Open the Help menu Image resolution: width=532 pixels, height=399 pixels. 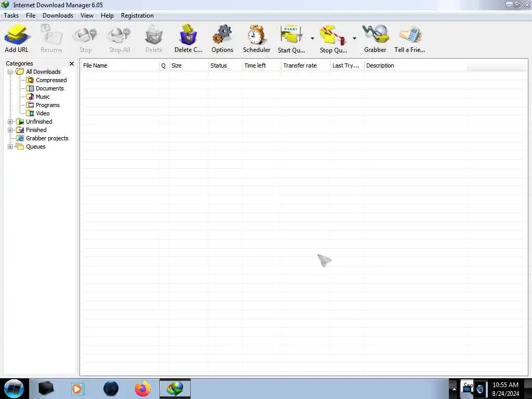[107, 16]
